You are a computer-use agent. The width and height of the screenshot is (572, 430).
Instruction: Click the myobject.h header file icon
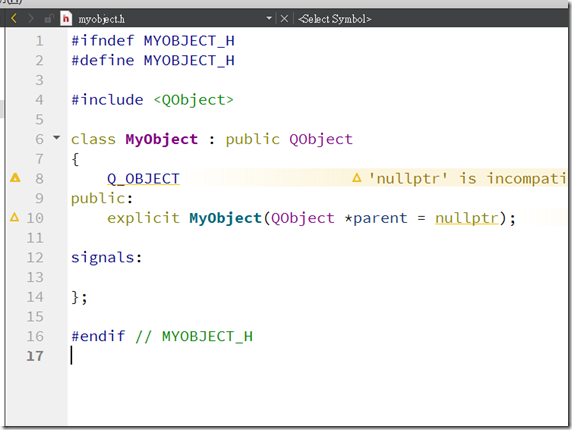66,18
